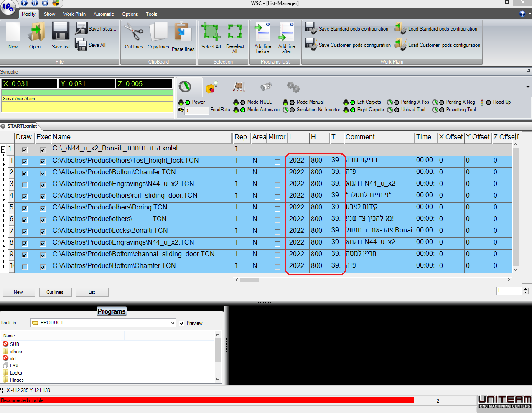Screen dimensions: 532x413
Task: Uncheck Draw for N44_u_x2.TCN row 3
Action: pyautogui.click(x=24, y=184)
